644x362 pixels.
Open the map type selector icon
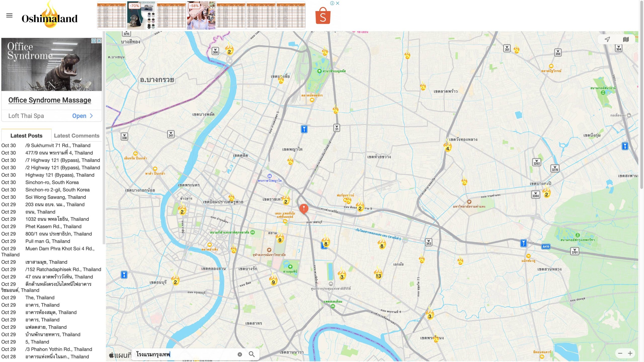click(x=626, y=39)
